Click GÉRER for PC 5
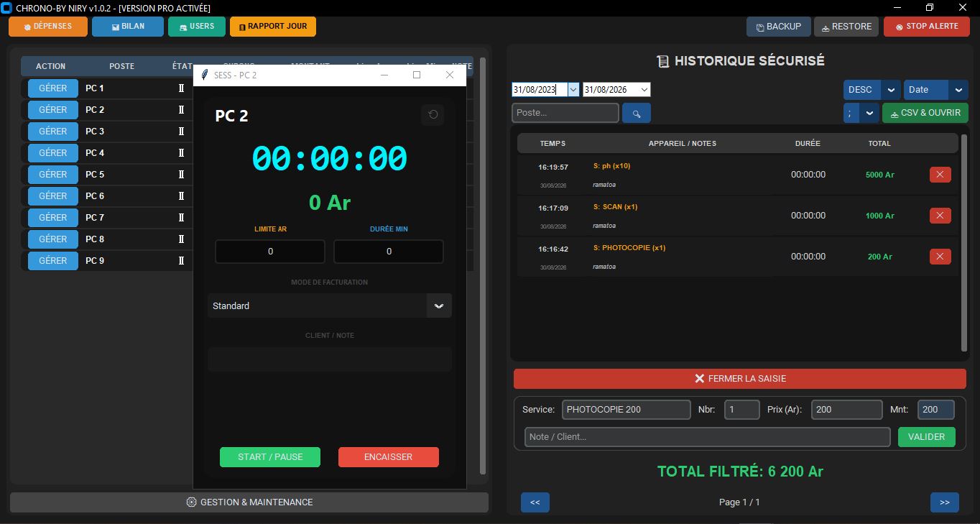This screenshot has width=980, height=524. point(53,175)
